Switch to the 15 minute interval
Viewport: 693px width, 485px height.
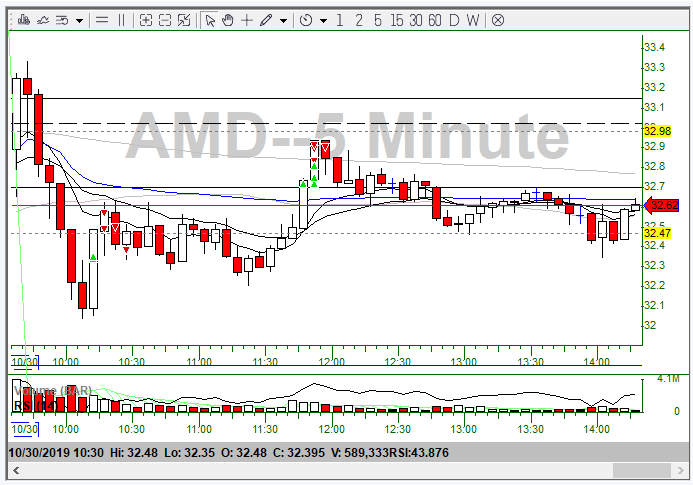(397, 20)
